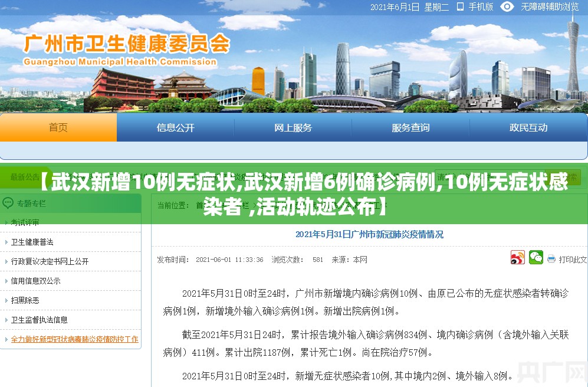Open 考试评审 sidebar item
588x387 pixels.
(x=25, y=222)
